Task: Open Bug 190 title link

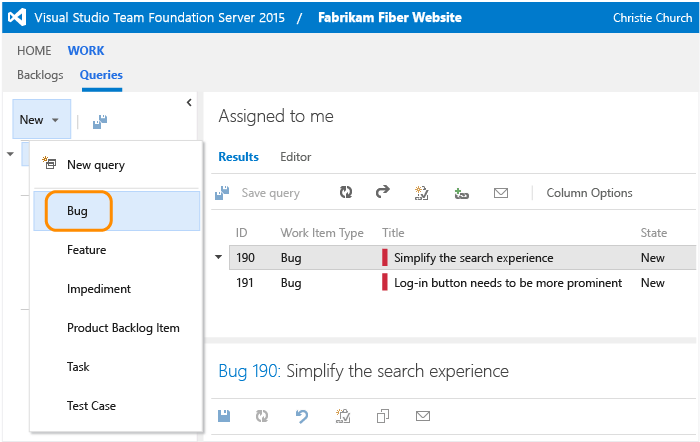Action: 249,371
